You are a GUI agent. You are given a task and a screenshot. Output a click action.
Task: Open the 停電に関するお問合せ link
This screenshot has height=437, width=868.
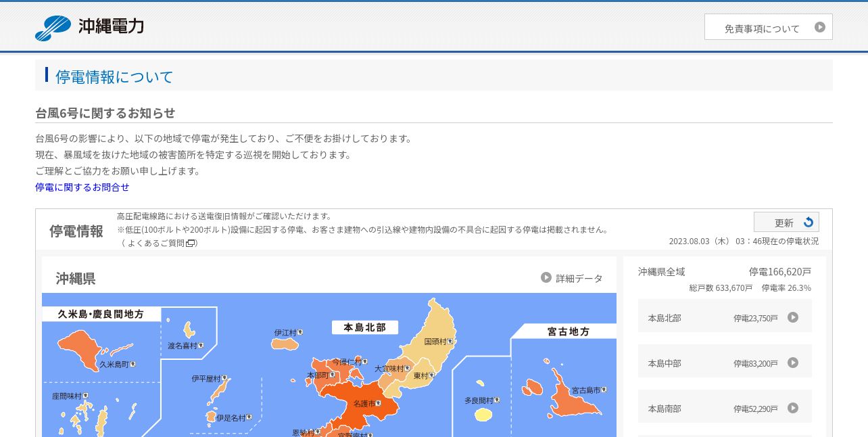pyautogui.click(x=82, y=187)
